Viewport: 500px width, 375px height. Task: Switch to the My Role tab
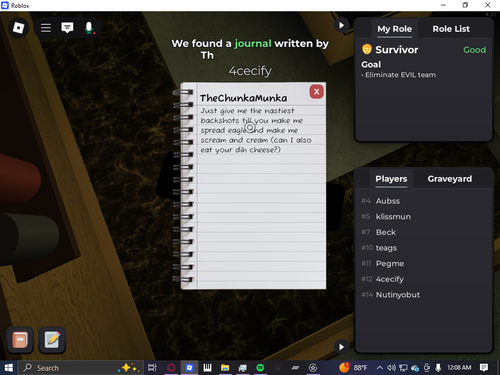coord(395,29)
